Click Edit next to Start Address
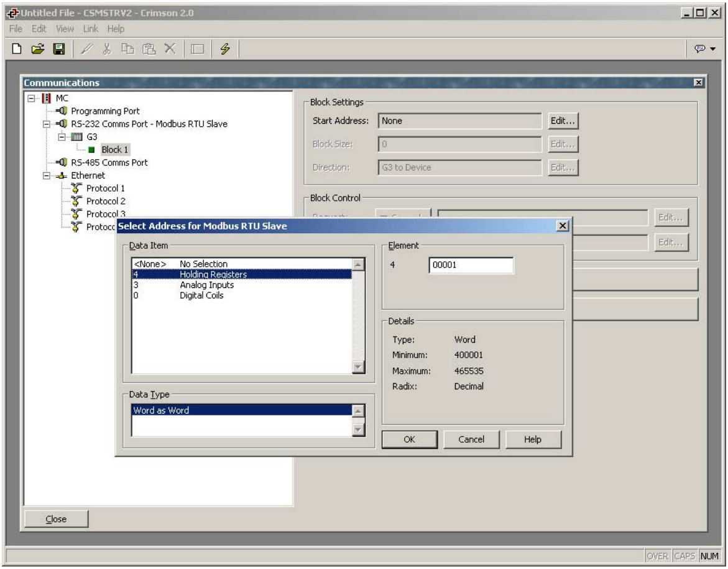The width and height of the screenshot is (728, 569). coord(563,121)
